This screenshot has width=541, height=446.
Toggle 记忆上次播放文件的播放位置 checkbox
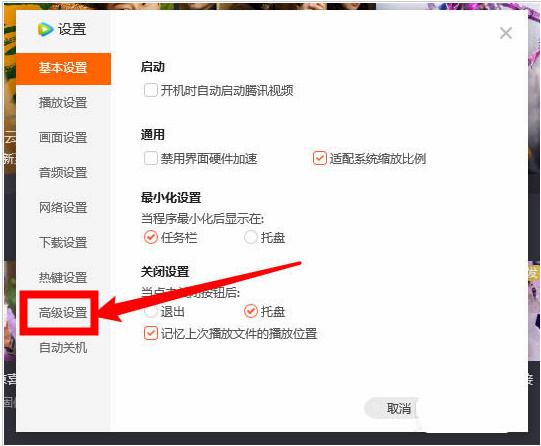coord(151,334)
